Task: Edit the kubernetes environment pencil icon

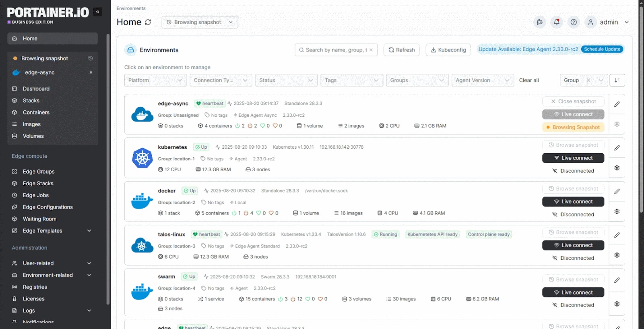Action: 617,148
